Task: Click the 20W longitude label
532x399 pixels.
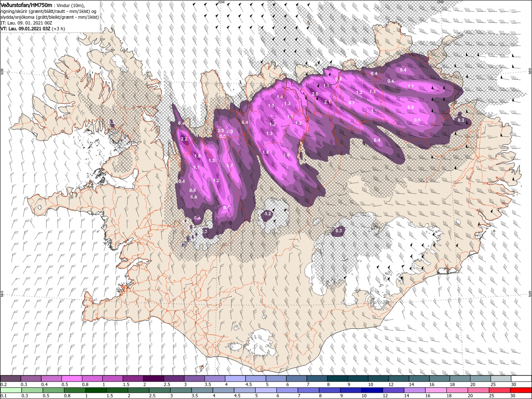Action: [221, 2]
